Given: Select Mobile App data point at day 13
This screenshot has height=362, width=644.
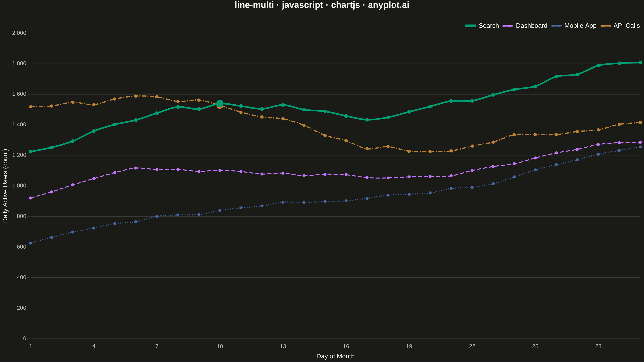Looking at the screenshot, I should point(283,202).
